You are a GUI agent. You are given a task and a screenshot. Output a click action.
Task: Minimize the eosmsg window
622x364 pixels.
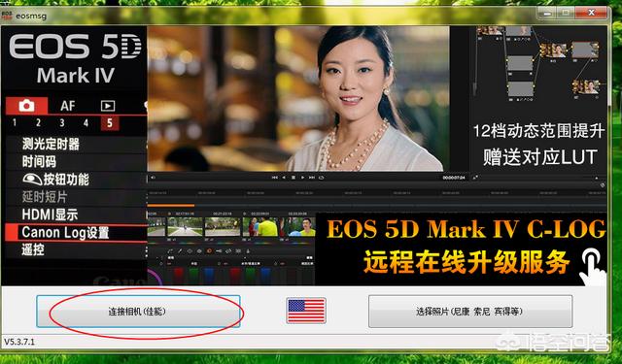tap(547, 13)
